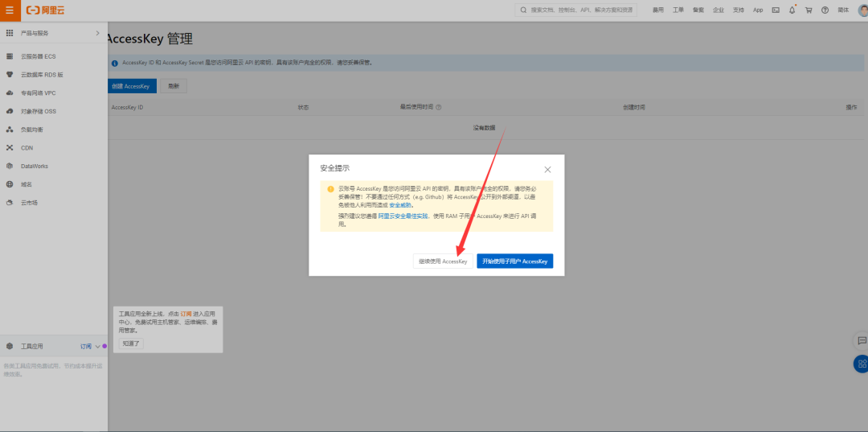Open the notification bell
This screenshot has height=432, width=868.
point(792,10)
